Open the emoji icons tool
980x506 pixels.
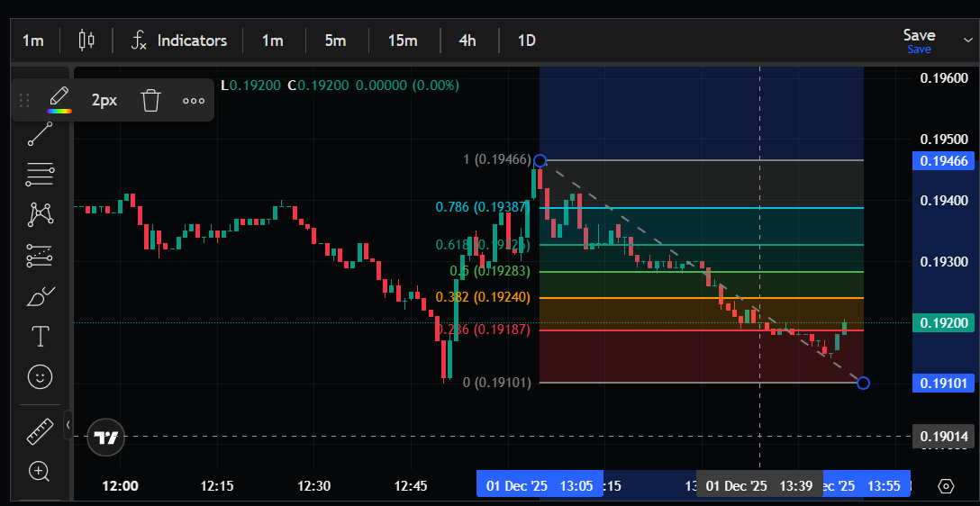coord(40,376)
